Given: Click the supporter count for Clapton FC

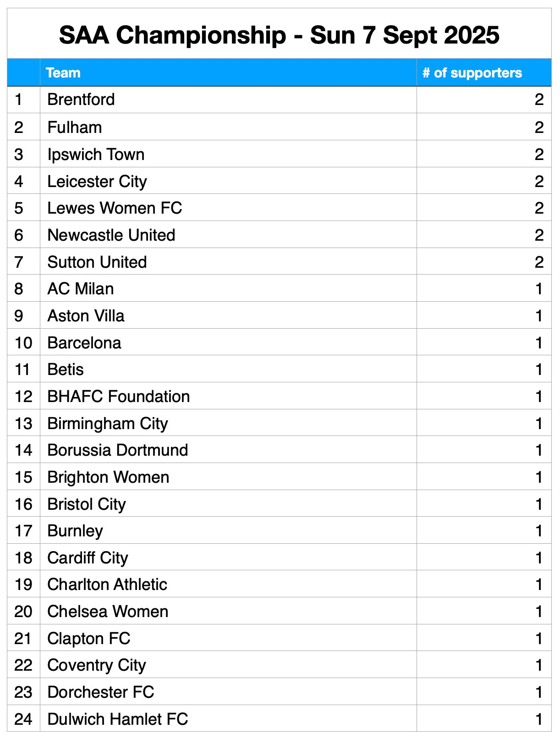Looking at the screenshot, I should (539, 639).
